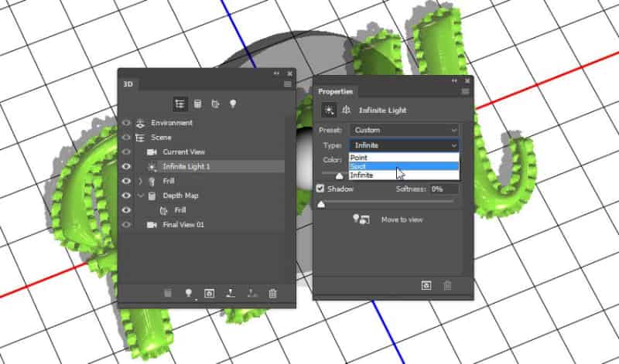Choose Spot from Type list
This screenshot has width=619, height=364.
[404, 166]
